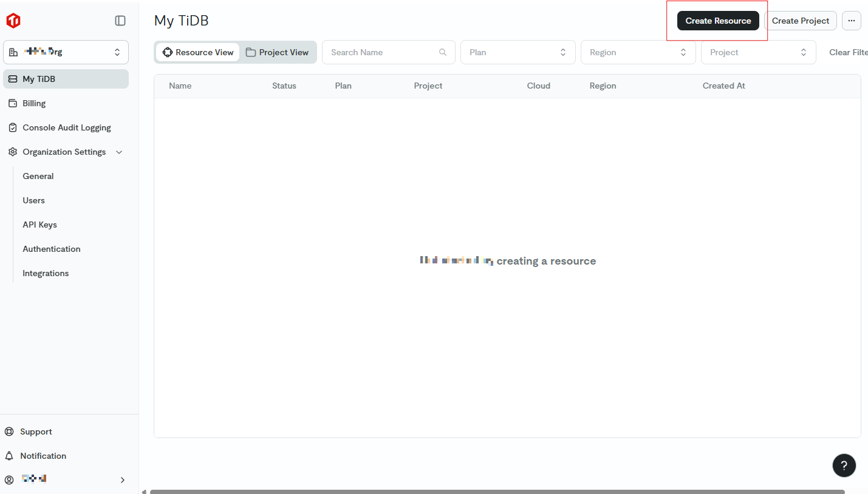Click the Audit Logging clipboard icon
This screenshot has height=494, width=868.
[x=13, y=127]
